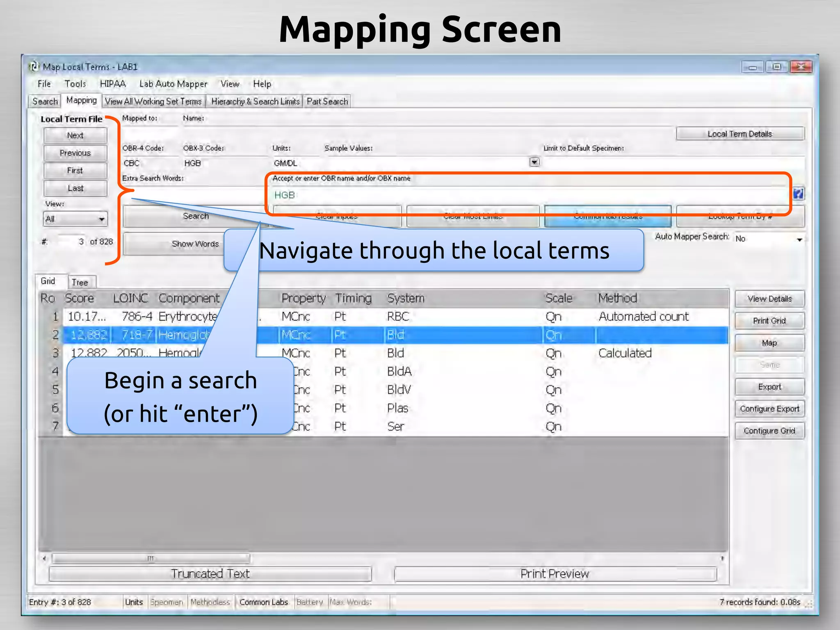Viewport: 840px width, 630px height.
Task: Go to the Next local term
Action: click(75, 135)
